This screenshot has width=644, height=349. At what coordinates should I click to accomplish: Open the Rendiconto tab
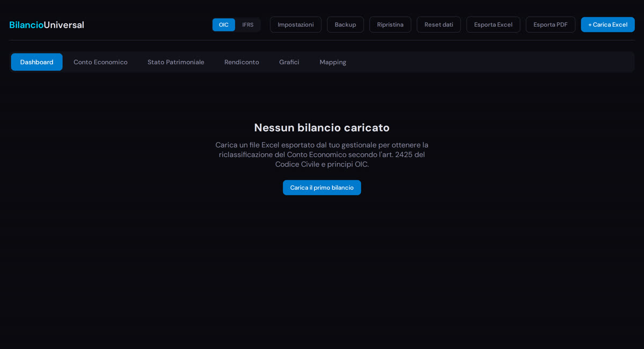click(241, 62)
